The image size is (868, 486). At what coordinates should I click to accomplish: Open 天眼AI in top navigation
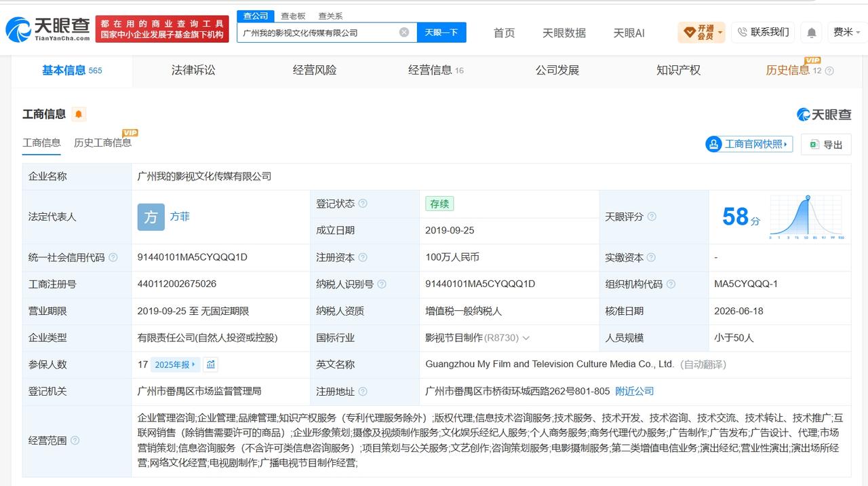pyautogui.click(x=629, y=33)
